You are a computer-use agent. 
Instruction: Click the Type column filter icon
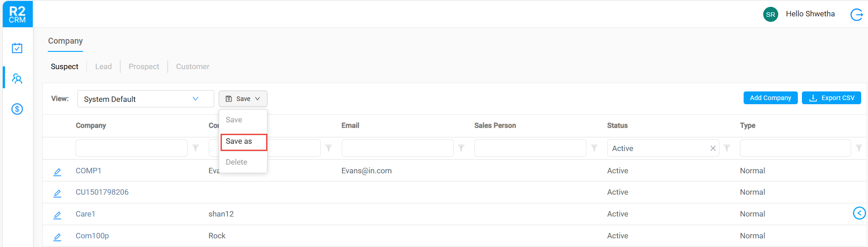(x=859, y=148)
